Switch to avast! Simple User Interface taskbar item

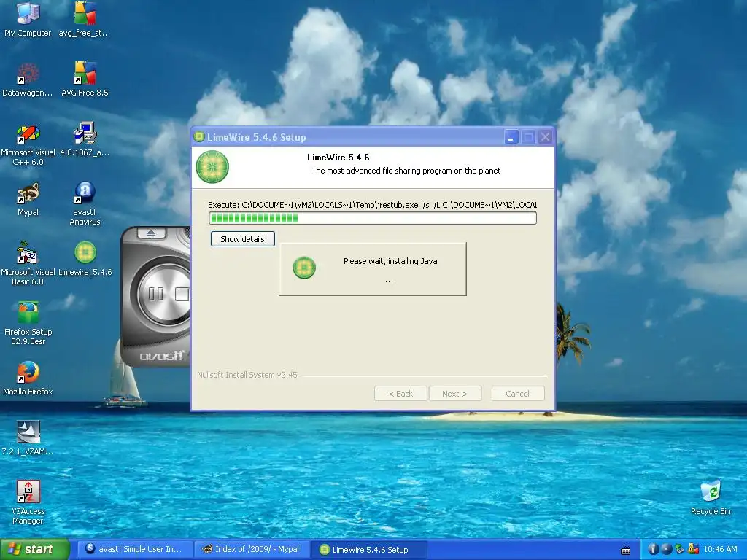pos(134,549)
